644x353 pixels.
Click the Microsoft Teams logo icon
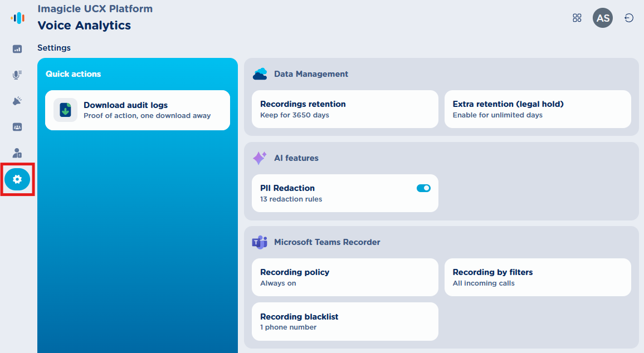click(x=260, y=242)
